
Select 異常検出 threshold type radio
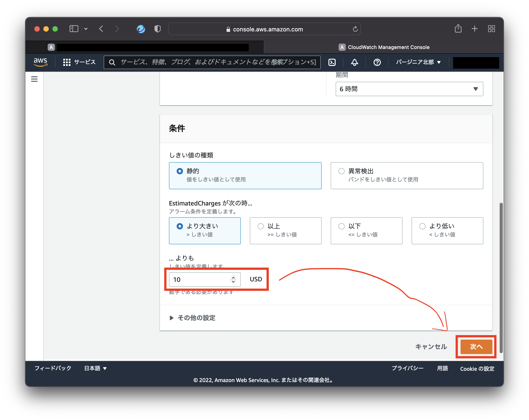[x=341, y=171]
